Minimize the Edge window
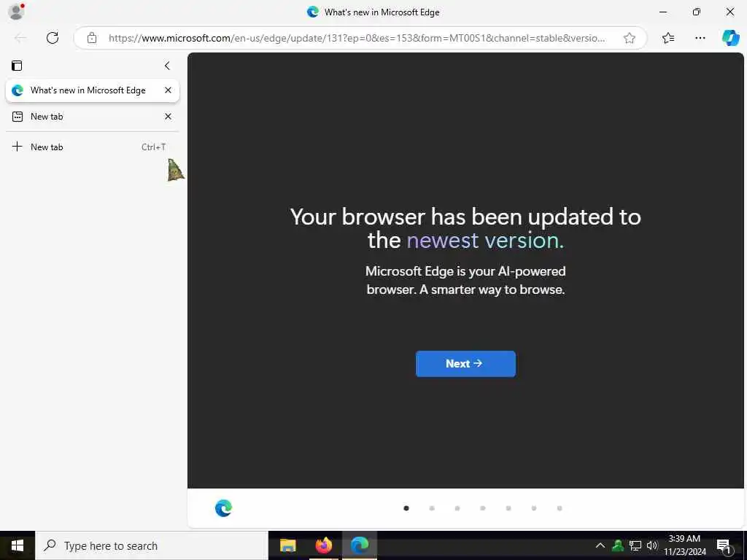747x560 pixels. (x=663, y=12)
